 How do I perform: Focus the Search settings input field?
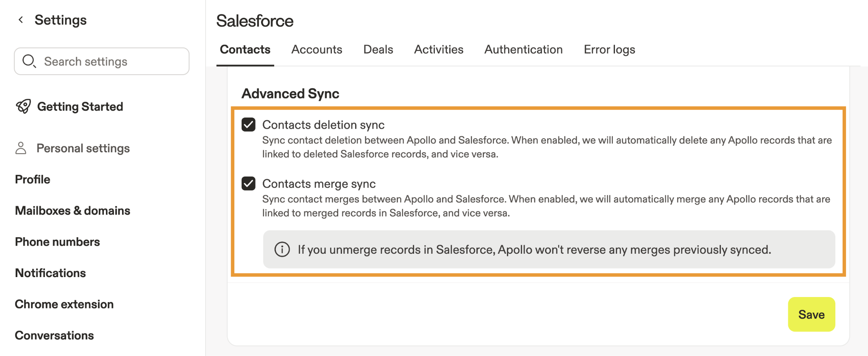coord(102,61)
